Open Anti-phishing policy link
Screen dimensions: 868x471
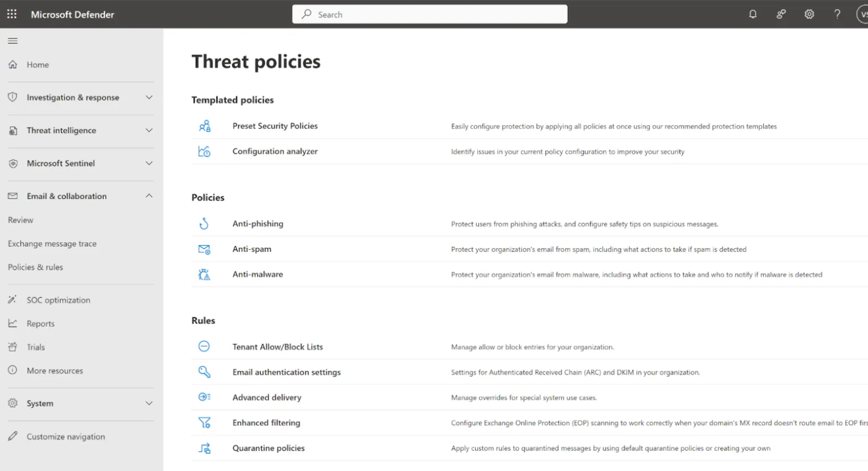pyautogui.click(x=258, y=224)
